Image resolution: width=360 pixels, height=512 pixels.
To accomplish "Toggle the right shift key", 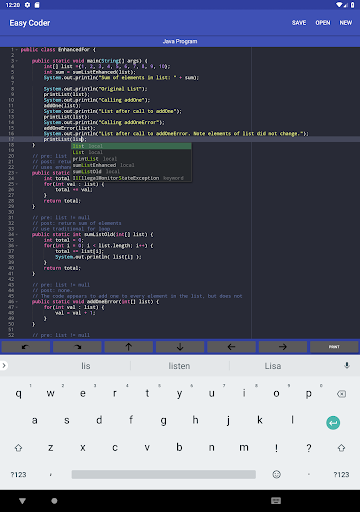I will 341,448.
